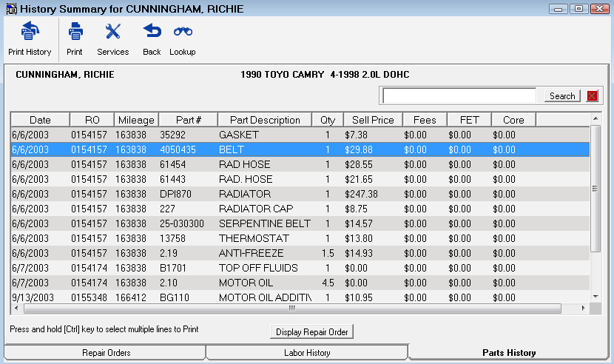
Task: Click the Print History toolbar icon
Action: pos(30,31)
